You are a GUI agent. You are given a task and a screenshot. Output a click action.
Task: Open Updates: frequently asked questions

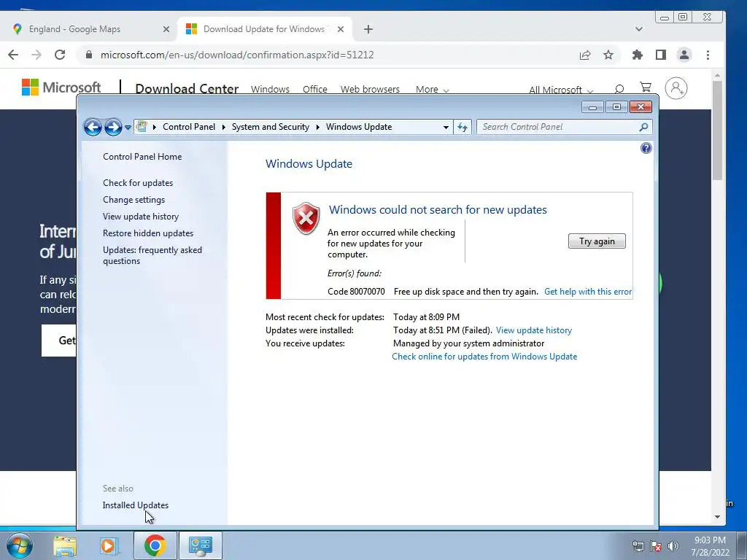(152, 255)
